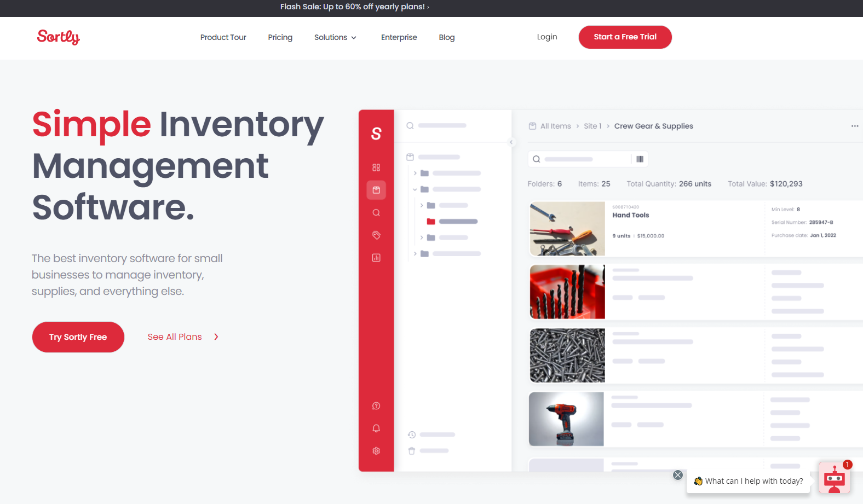Screen dimensions: 863x504
Task: Click Start a Free Trial button
Action: coord(625,37)
